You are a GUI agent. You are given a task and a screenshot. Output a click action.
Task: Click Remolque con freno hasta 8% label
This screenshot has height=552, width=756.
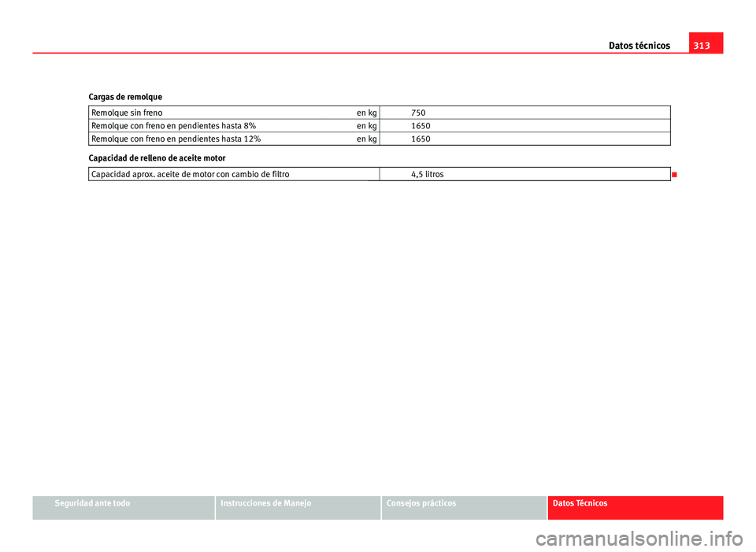tap(173, 126)
